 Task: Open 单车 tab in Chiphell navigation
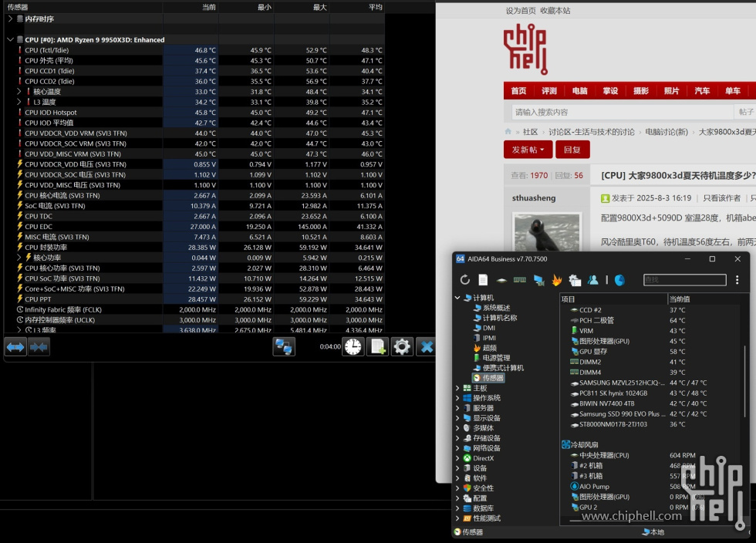click(733, 91)
